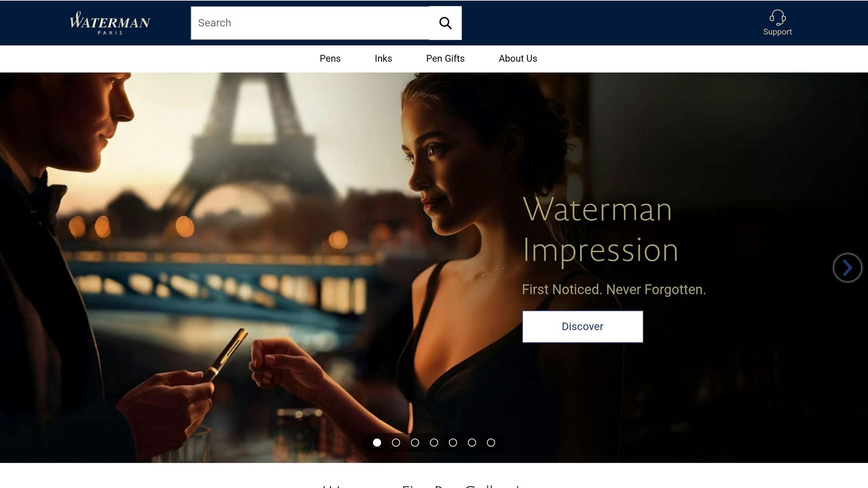
Task: Open Support via the headset icon
Action: click(x=777, y=23)
